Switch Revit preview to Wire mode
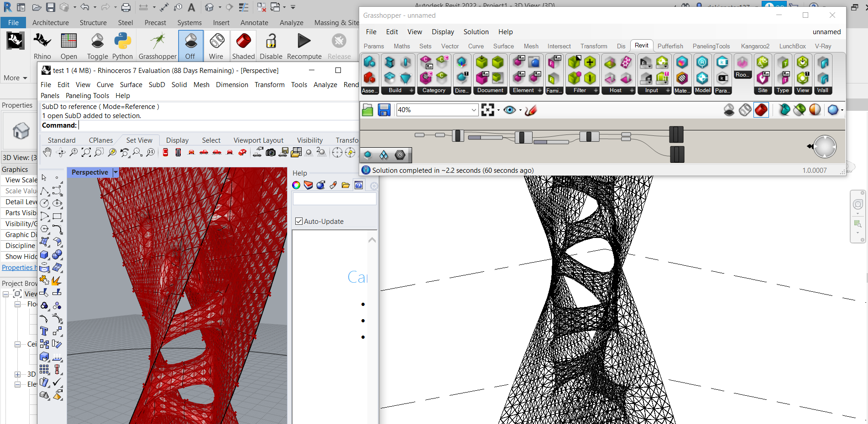This screenshot has width=868, height=424. (x=216, y=46)
